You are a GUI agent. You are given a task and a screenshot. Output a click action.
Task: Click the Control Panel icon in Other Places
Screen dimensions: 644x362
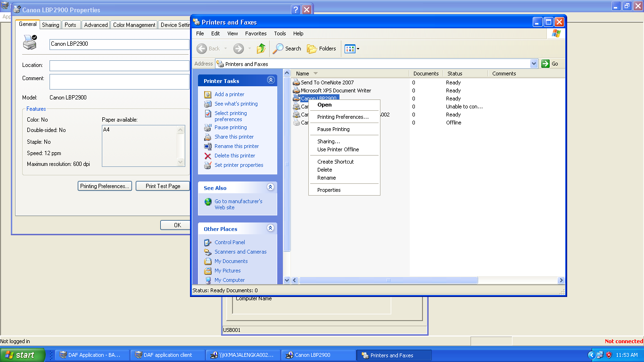coord(208,242)
